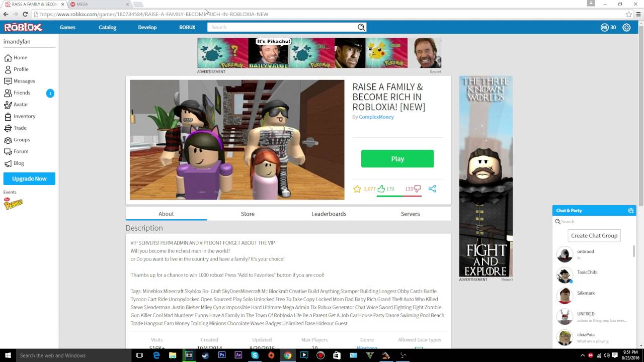Screen dimensions: 644x362
Task: Report the top banner advertisement
Action: (436, 72)
